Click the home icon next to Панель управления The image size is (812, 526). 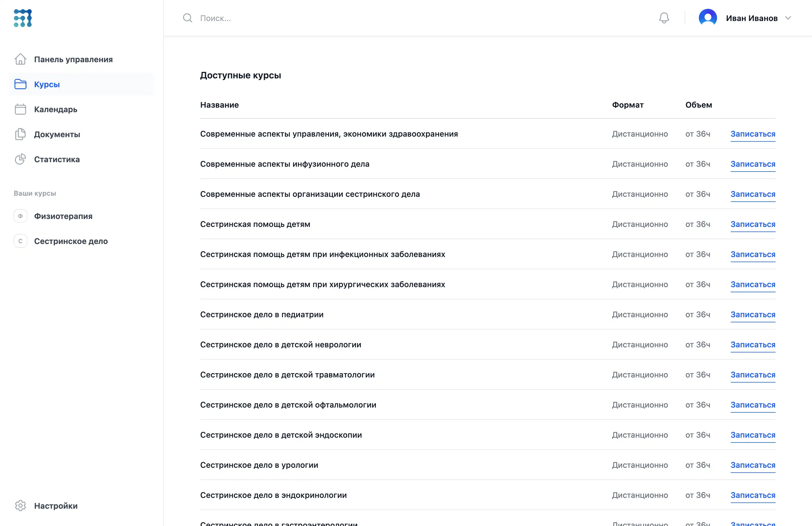click(20, 59)
